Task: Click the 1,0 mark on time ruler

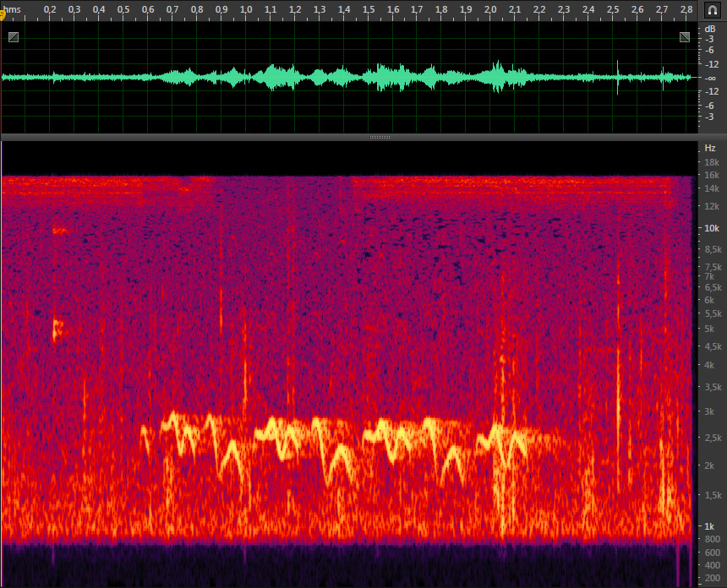Action: pos(246,9)
